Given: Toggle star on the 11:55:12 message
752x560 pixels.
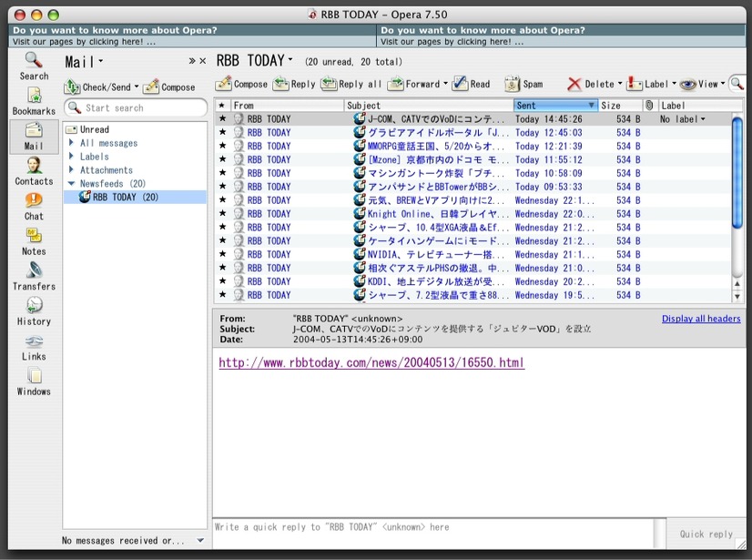Looking at the screenshot, I should click(222, 159).
